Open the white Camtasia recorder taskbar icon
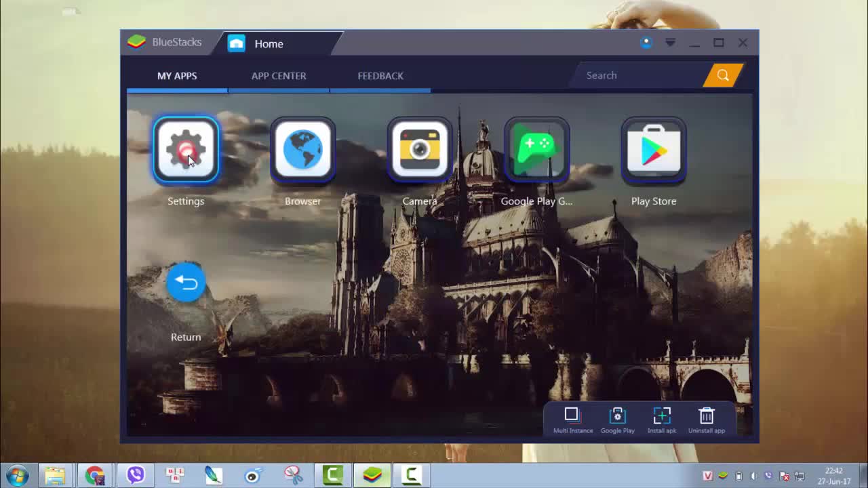 tap(412, 475)
